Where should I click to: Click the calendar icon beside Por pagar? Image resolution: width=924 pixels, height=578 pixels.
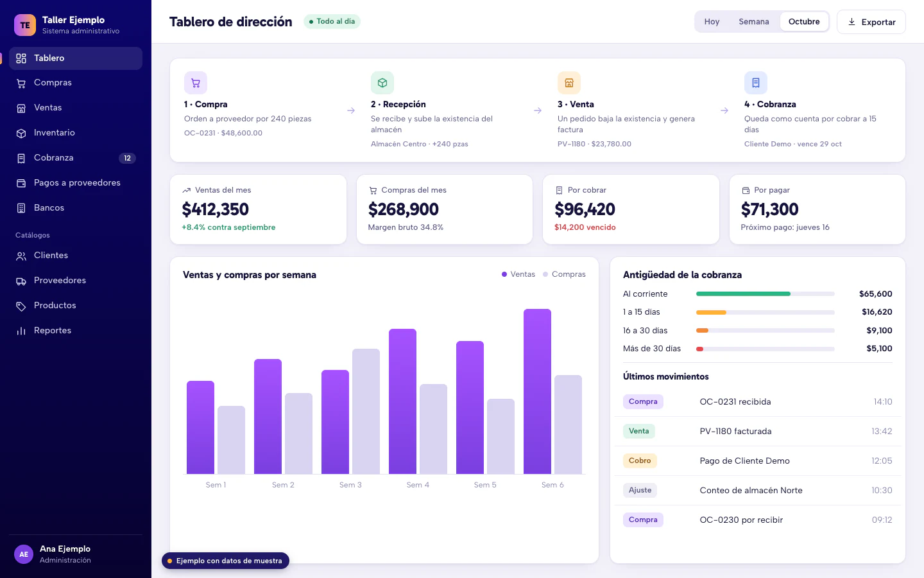tap(746, 190)
